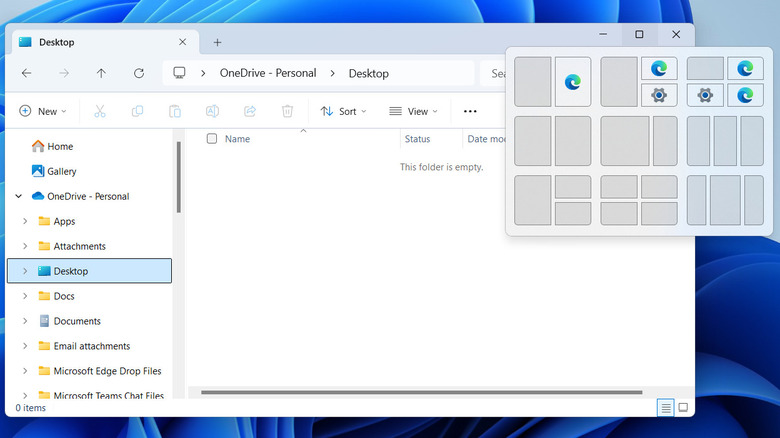780x438 pixels.
Task: Click the Share icon in toolbar
Action: 250,111
